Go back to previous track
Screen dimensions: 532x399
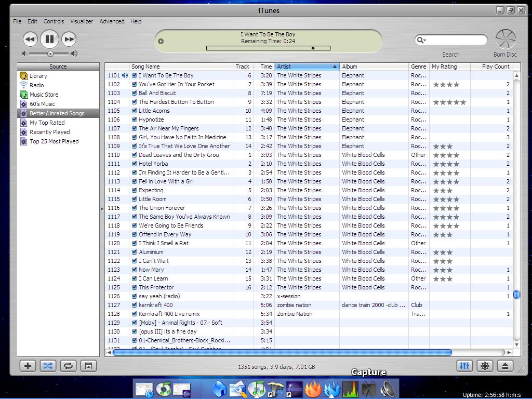point(30,39)
